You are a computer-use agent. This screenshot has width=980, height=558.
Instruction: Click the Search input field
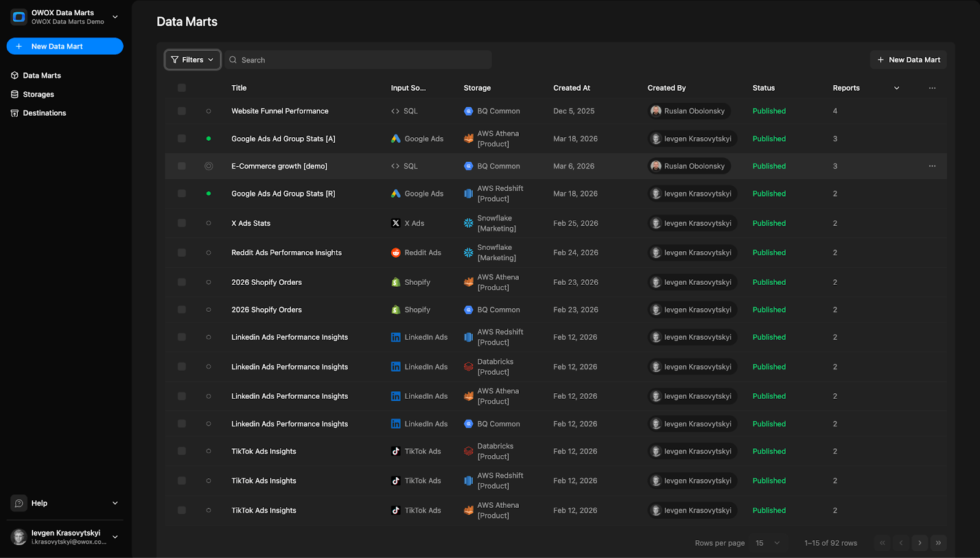click(x=358, y=59)
